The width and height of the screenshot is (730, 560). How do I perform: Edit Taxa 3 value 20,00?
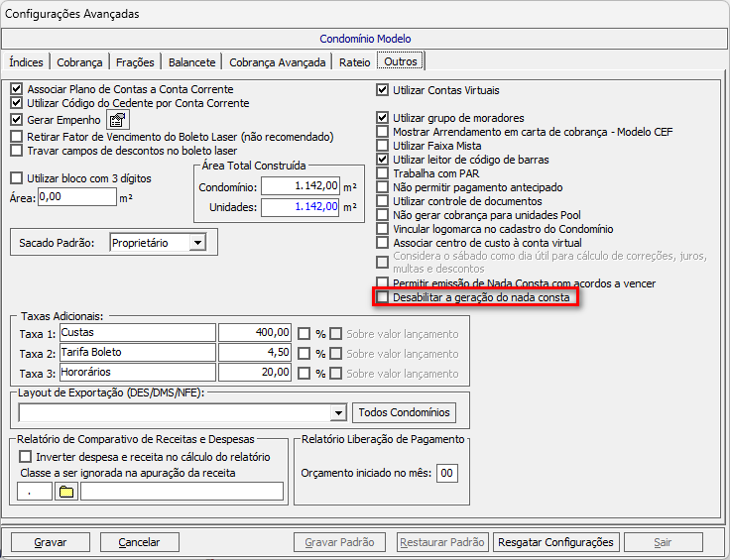tap(255, 373)
